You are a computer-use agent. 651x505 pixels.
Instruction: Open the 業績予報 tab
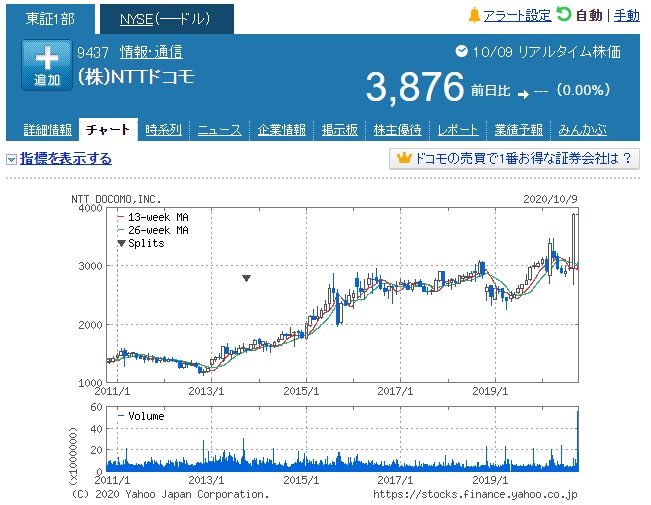518,130
